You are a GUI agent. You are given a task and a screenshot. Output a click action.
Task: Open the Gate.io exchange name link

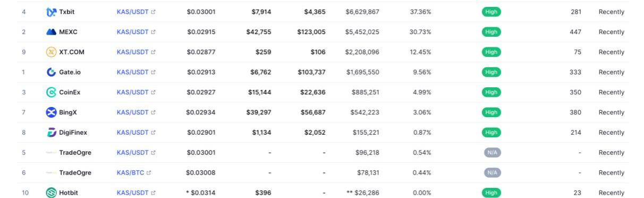click(x=70, y=72)
